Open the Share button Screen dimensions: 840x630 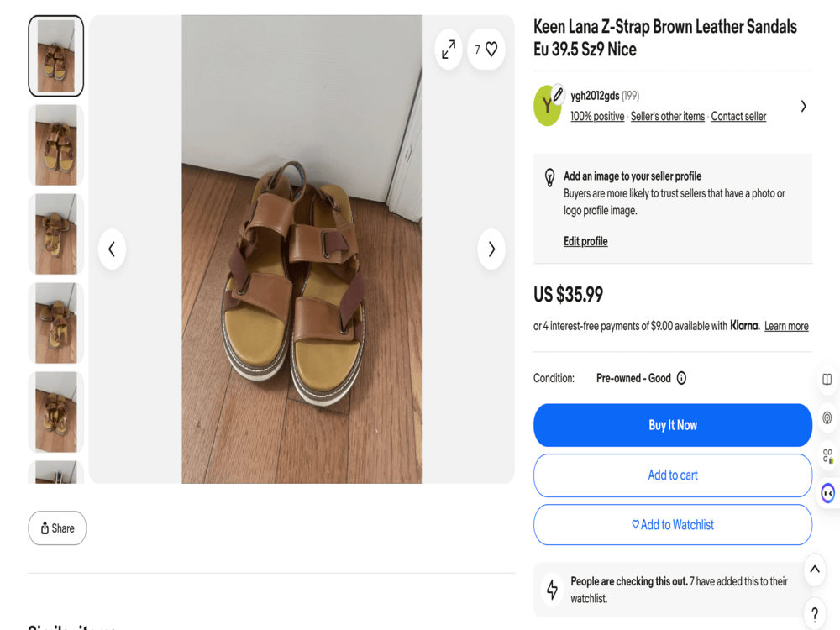[57, 528]
